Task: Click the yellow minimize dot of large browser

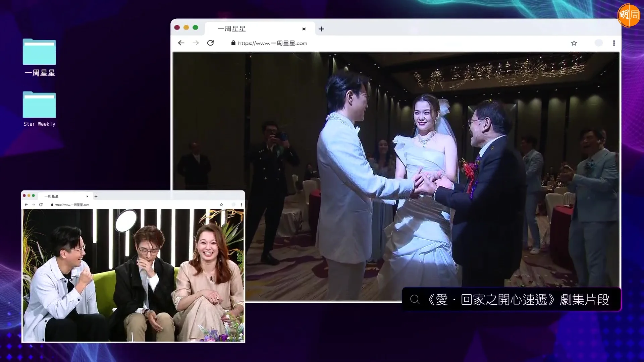Action: click(186, 27)
